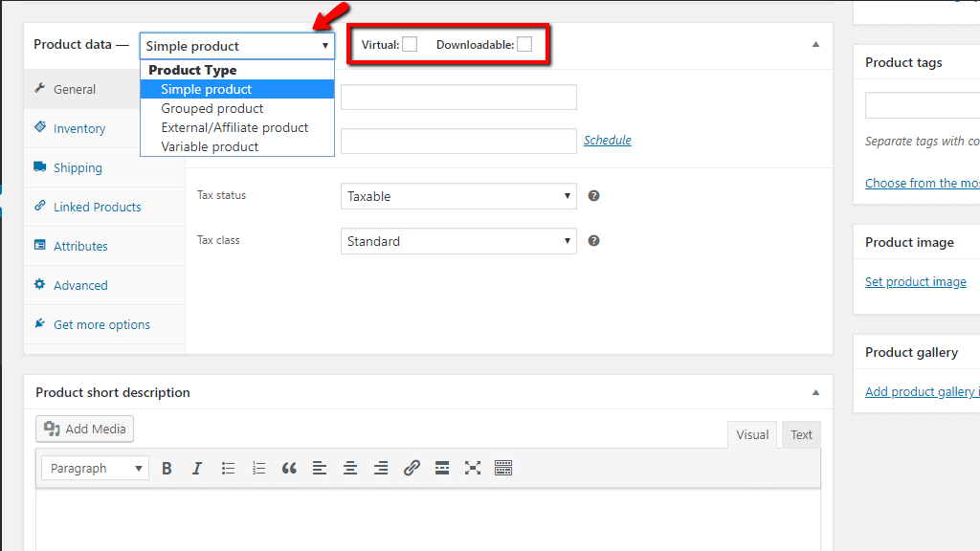Select External/Affiliate product option
This screenshot has width=980, height=551.
click(x=237, y=127)
